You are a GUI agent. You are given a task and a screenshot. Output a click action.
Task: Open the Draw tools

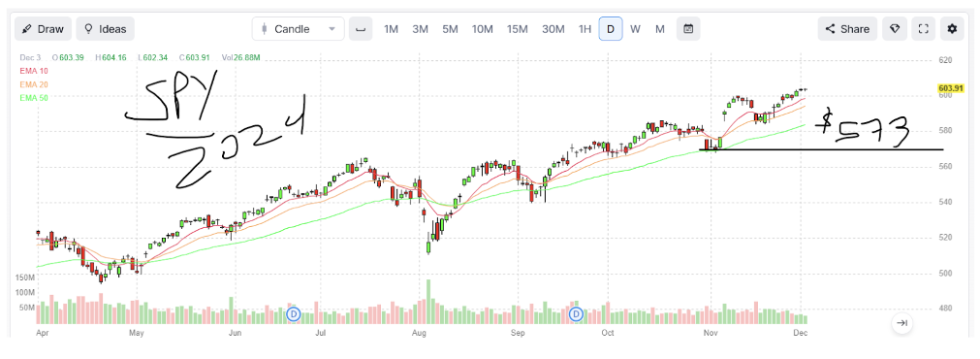(x=43, y=29)
